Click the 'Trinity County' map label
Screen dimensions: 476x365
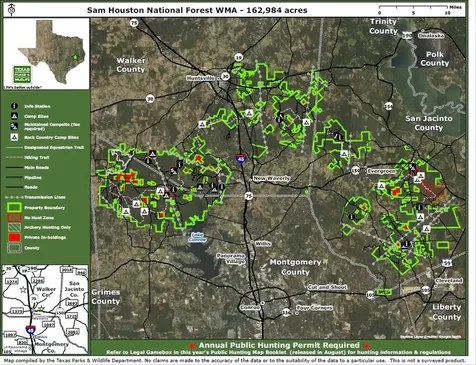tap(383, 26)
